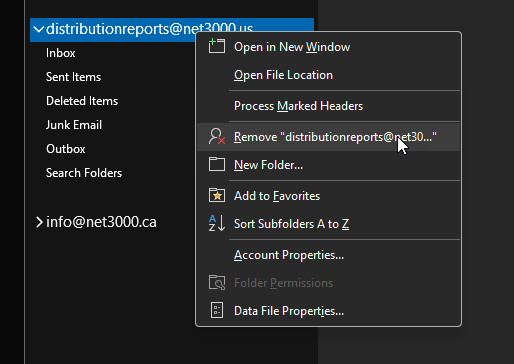Click the Data File Properties icon
The image size is (514, 364).
[217, 310]
